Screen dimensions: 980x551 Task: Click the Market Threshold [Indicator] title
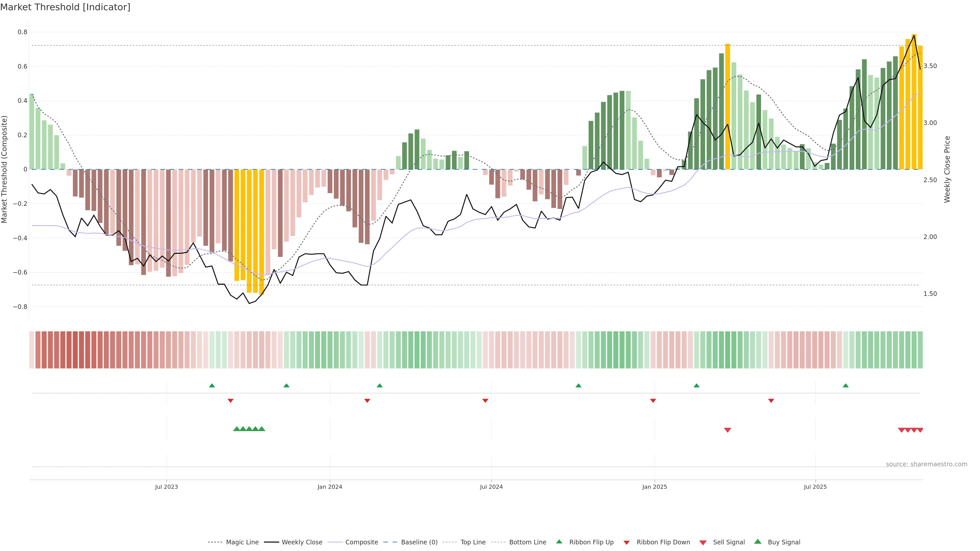pos(65,7)
